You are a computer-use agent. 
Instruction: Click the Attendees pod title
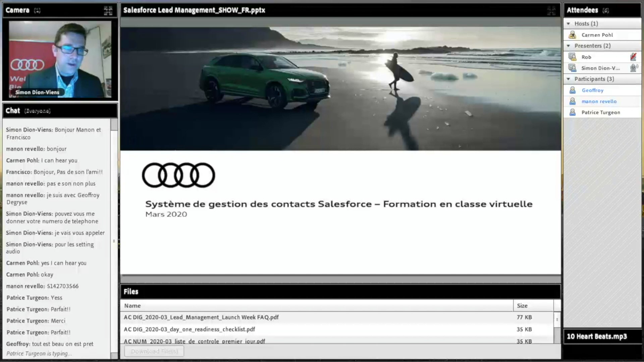coord(588,10)
